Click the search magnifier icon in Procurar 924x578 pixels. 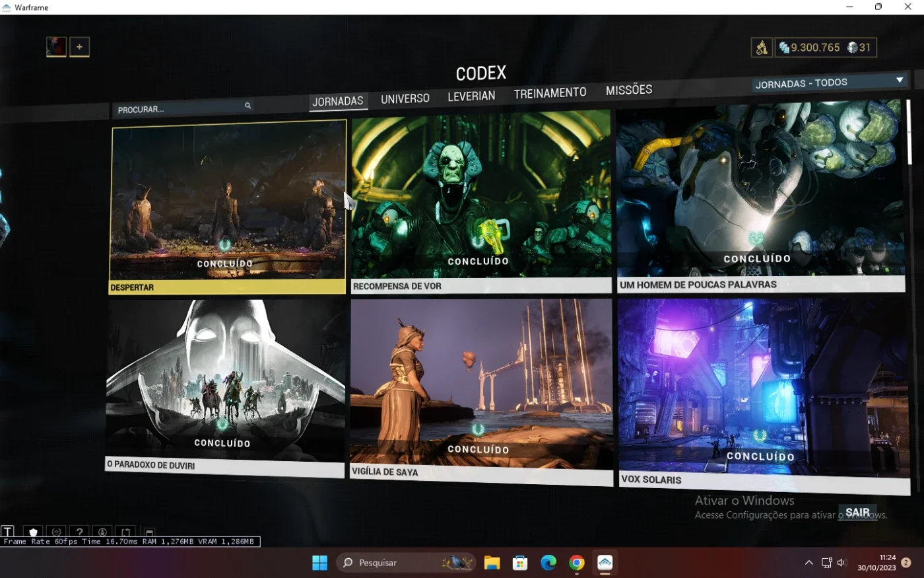[x=248, y=105]
